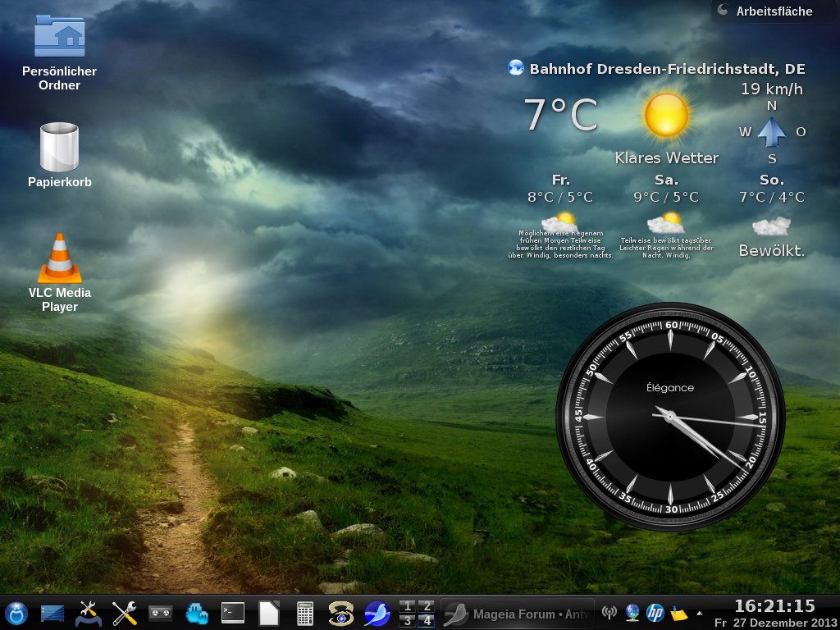Viewport: 840px width, 630px height.
Task: Click the wind direction compass arrow
Action: (772, 132)
